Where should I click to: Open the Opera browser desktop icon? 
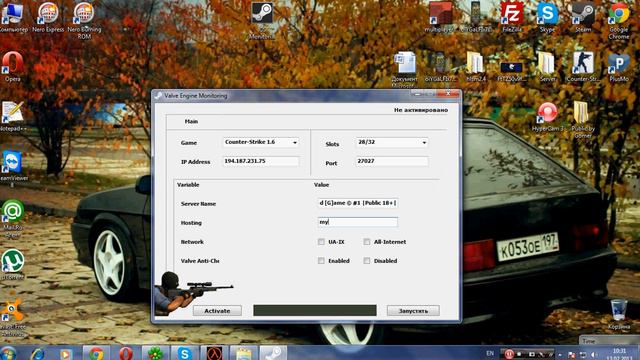(x=13, y=67)
